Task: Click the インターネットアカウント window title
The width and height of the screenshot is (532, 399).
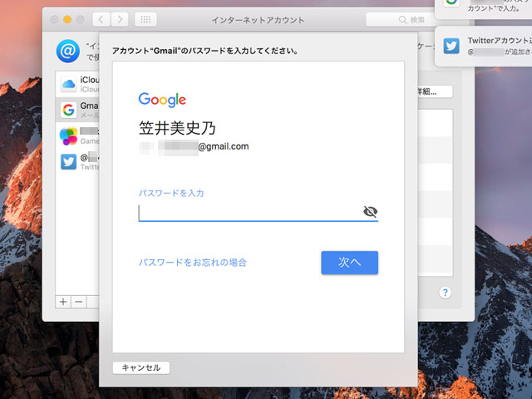Action: click(258, 20)
